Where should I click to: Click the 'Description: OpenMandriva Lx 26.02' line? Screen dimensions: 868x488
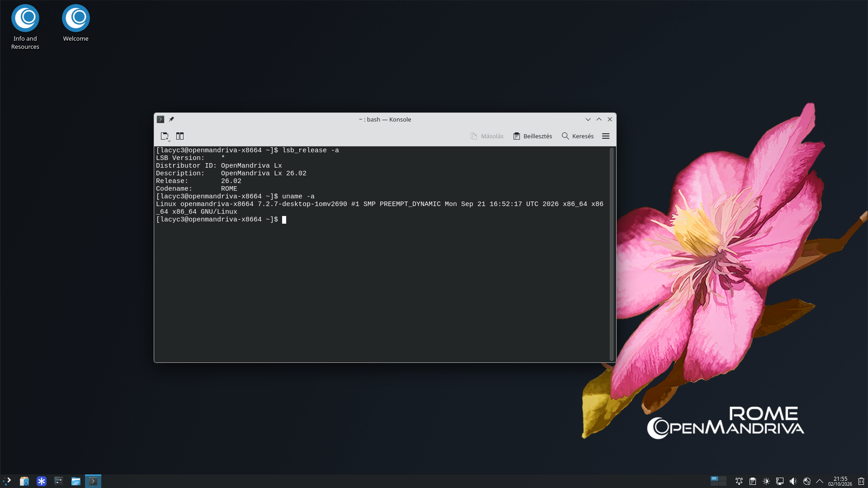click(x=231, y=174)
